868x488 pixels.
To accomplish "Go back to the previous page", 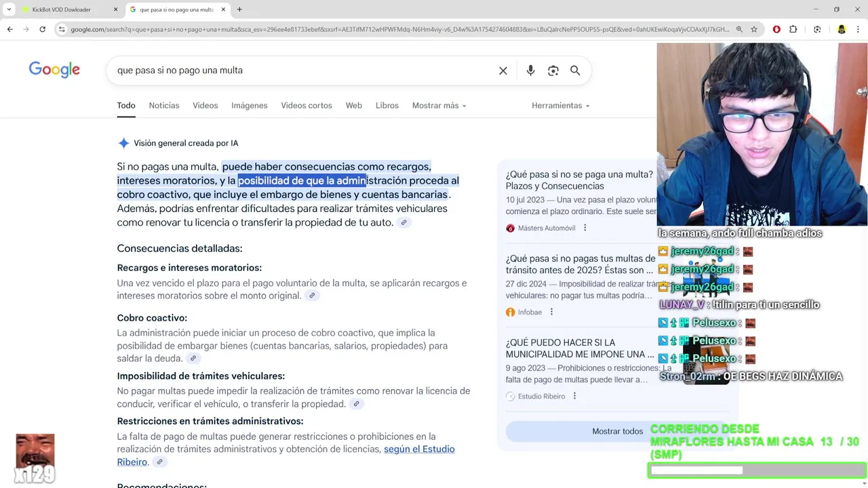I will point(9,29).
